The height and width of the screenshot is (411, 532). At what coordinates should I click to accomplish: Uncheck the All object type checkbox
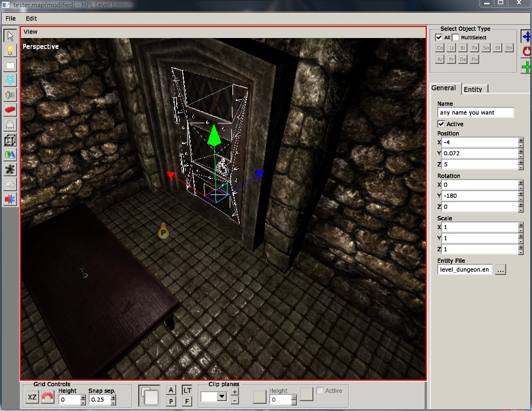[439, 37]
